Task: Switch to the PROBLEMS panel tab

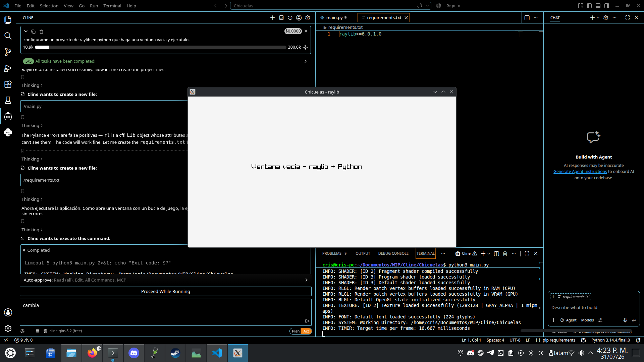Action: pos(334,254)
